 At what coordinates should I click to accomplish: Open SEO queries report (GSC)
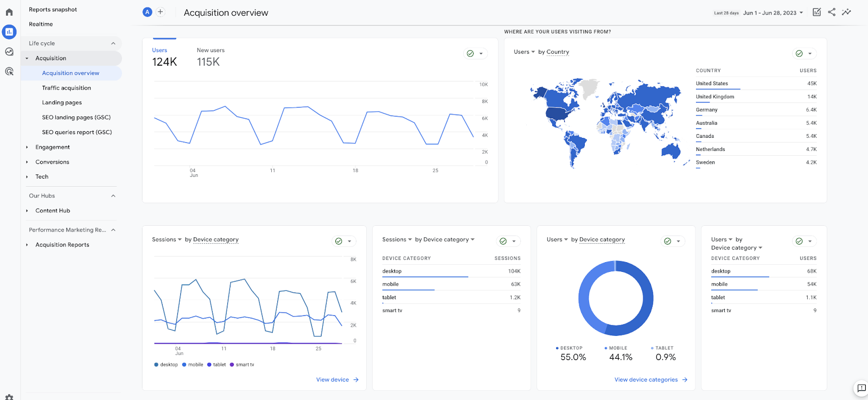76,132
